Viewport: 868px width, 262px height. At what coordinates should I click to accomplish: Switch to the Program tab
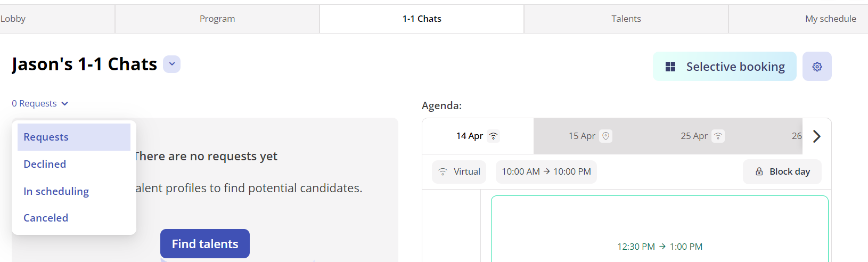pyautogui.click(x=217, y=19)
